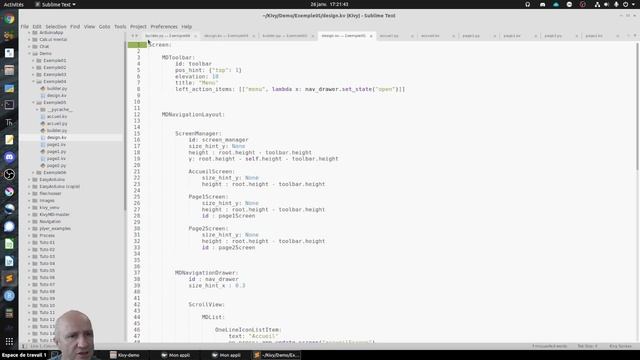Open the power menu icon in top bar

pyautogui.click(x=625, y=4)
